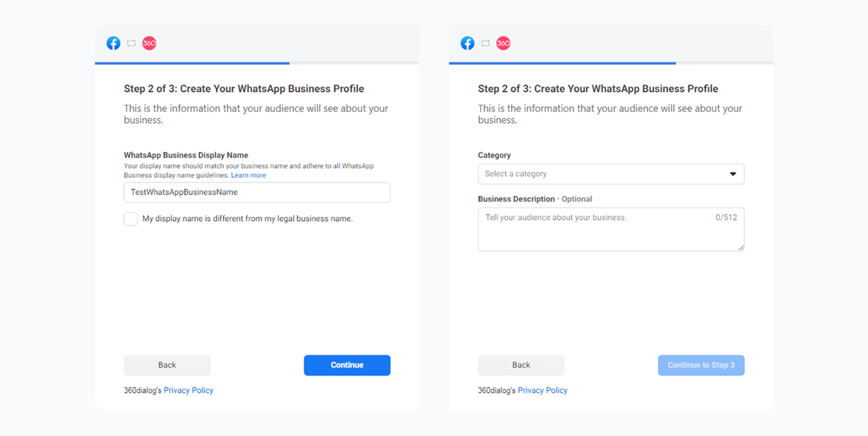868x436 pixels.
Task: Click the resize handle of the description box
Action: click(x=741, y=248)
